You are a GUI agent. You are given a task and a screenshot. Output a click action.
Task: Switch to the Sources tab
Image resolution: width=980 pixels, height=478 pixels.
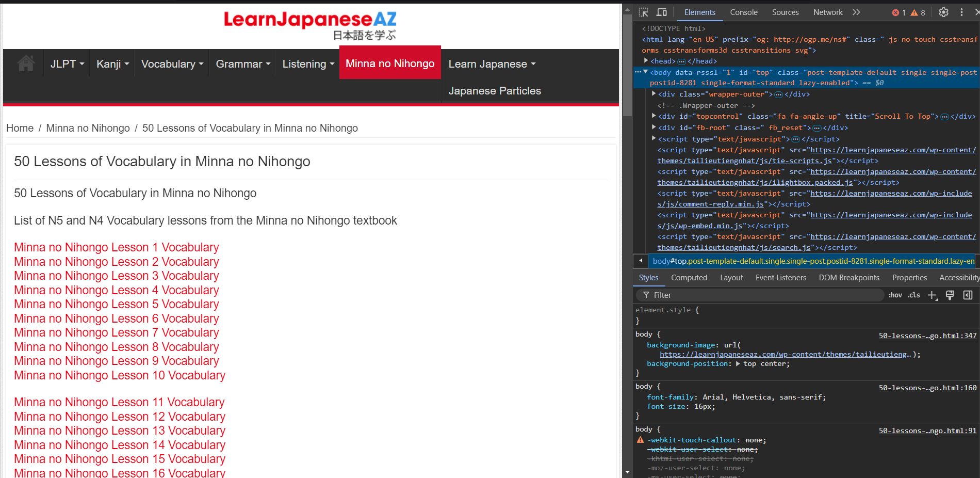pos(785,12)
